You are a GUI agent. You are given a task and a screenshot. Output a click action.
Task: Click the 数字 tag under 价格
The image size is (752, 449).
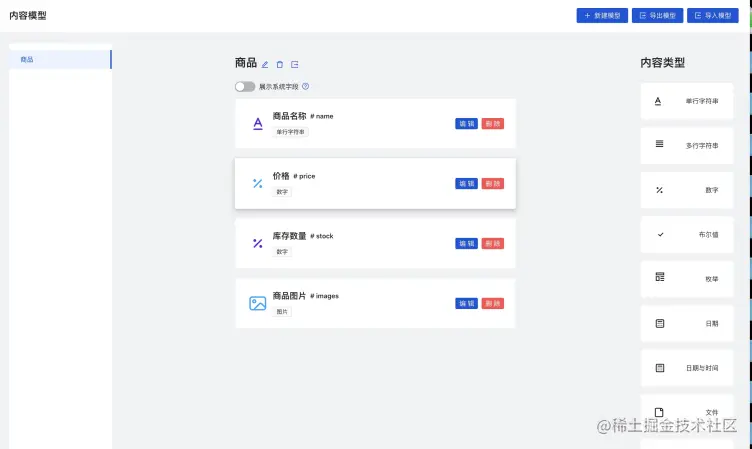tap(282, 192)
